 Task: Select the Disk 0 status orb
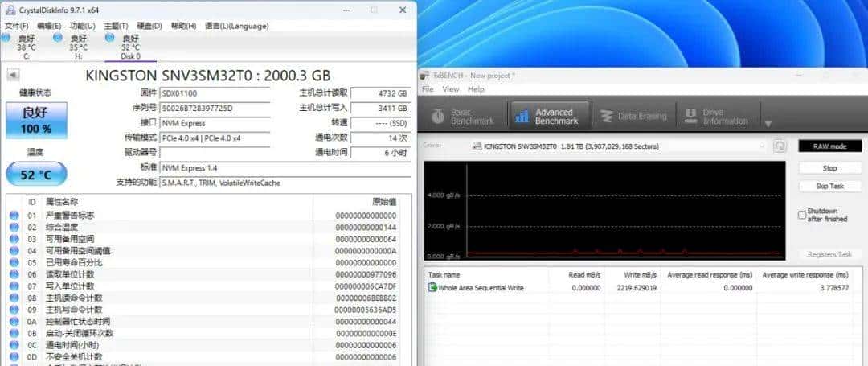point(109,38)
